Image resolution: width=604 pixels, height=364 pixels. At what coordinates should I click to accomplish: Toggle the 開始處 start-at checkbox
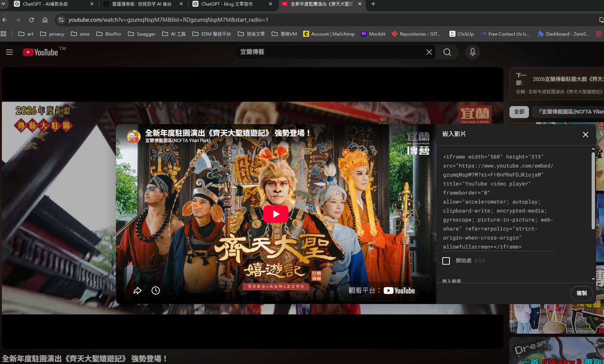446,261
